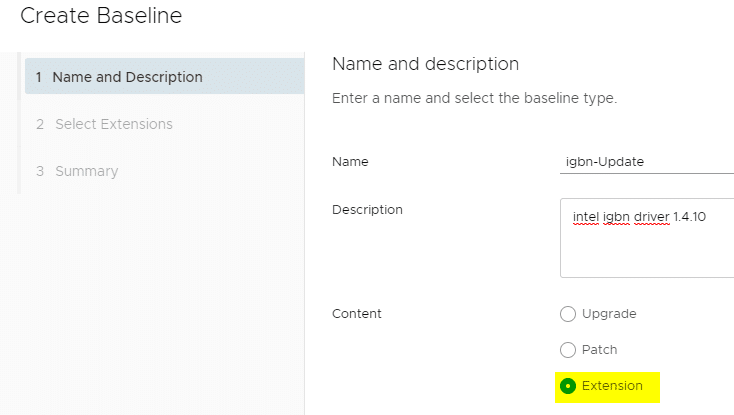Click the Content section label
Image resolution: width=734 pixels, height=415 pixels.
click(x=357, y=313)
